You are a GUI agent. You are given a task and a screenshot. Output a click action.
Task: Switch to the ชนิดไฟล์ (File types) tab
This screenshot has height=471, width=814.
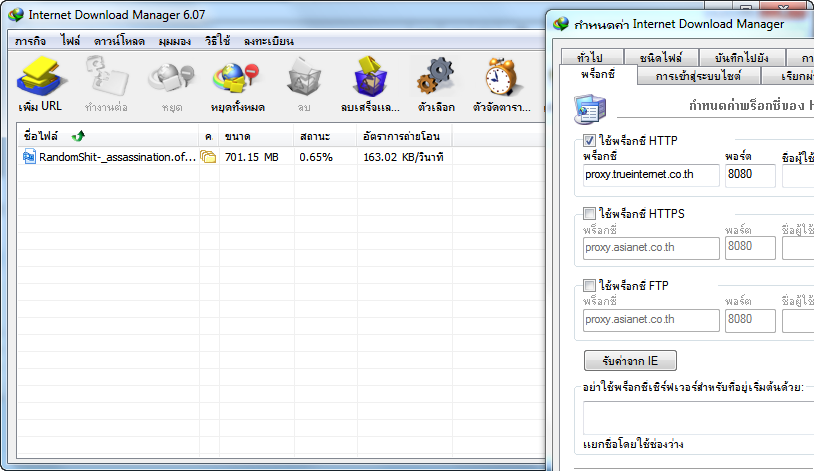tap(661, 57)
